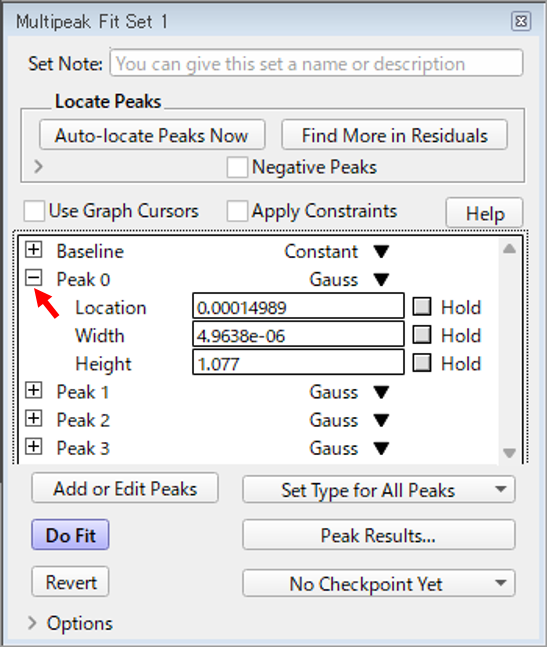Expand the Options disclosure chevron
Screen dimensions: 547x647
coord(32,623)
